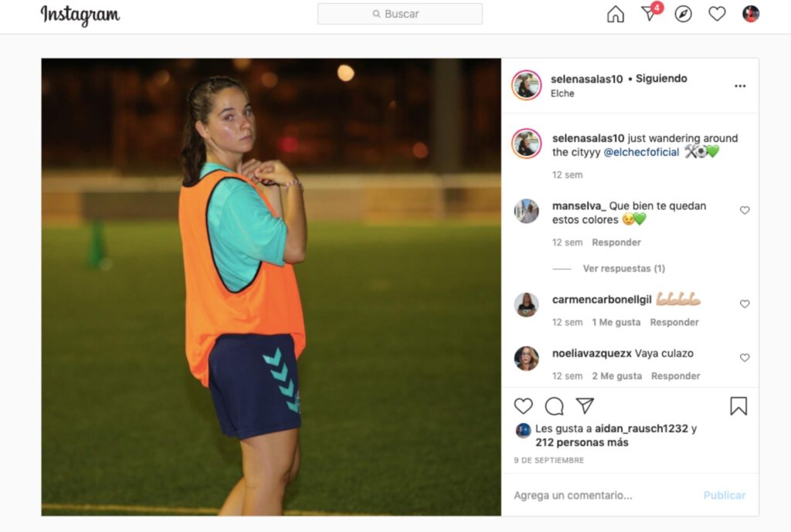This screenshot has width=791, height=532.
Task: Expand Ver respuestas (1) replies
Action: click(623, 268)
